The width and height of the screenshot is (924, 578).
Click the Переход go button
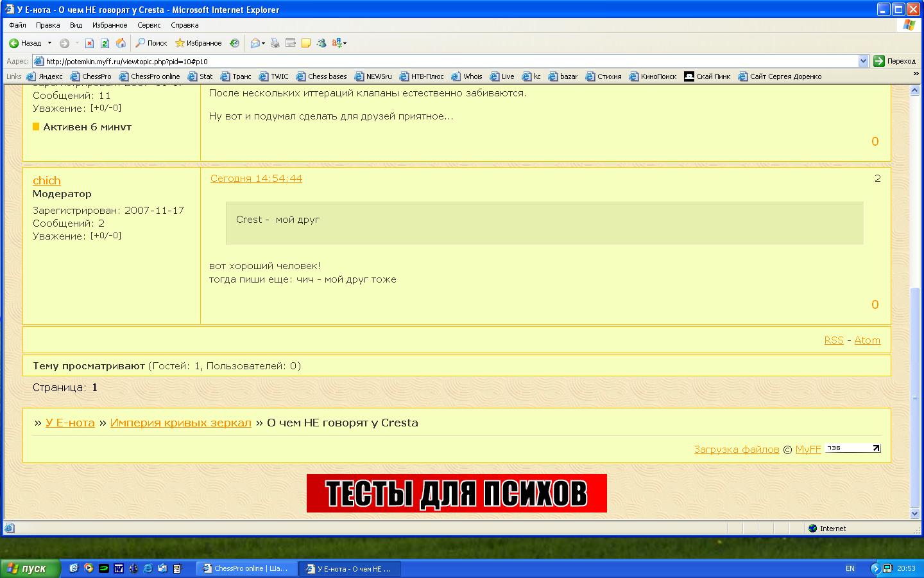[894, 61]
